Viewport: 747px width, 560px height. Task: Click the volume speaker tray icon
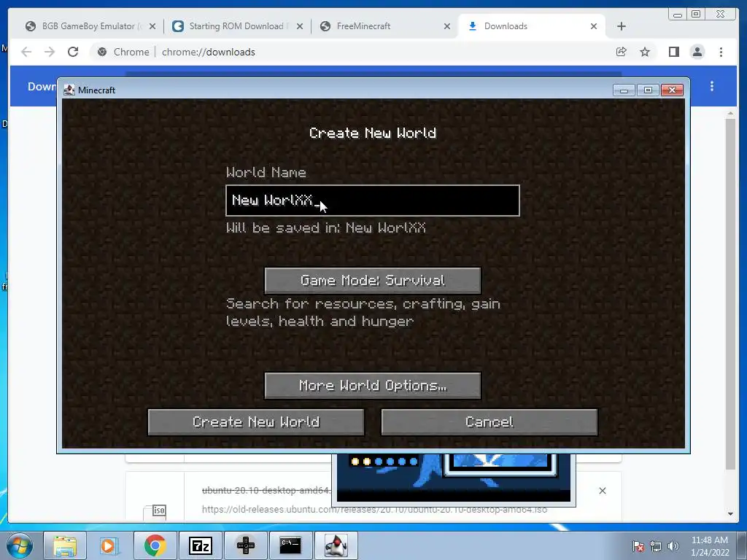673,546
